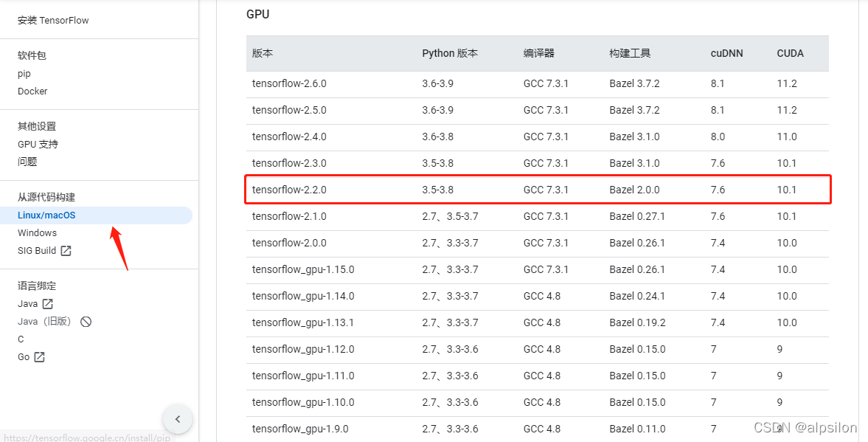Select pip in the sidebar
The width and height of the screenshot is (868, 442).
[x=24, y=74]
